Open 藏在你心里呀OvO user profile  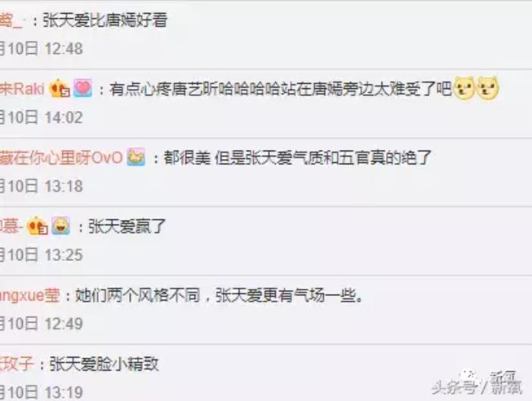61,158
